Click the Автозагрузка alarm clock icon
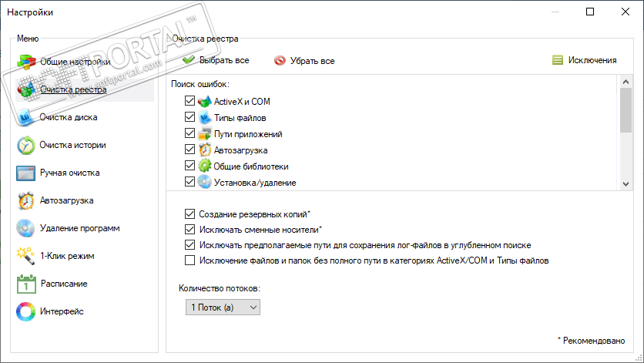Image resolution: width=644 pixels, height=363 pixels. pyautogui.click(x=27, y=200)
